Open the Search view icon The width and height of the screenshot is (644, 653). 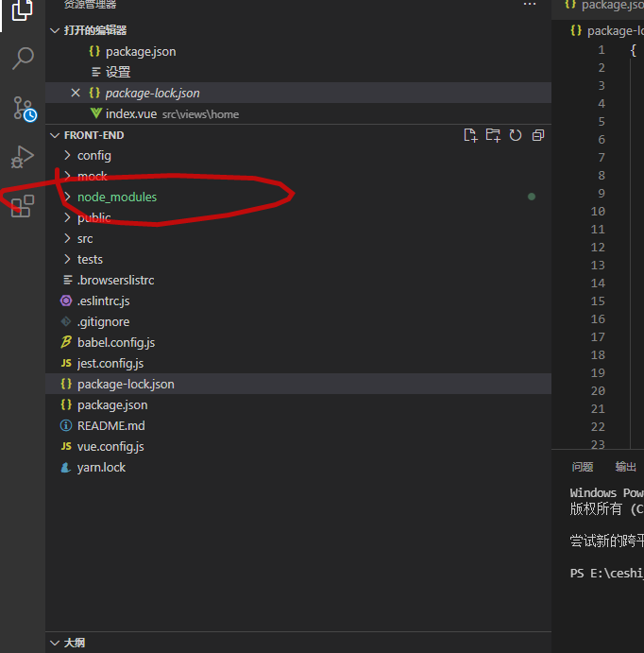pyautogui.click(x=23, y=59)
